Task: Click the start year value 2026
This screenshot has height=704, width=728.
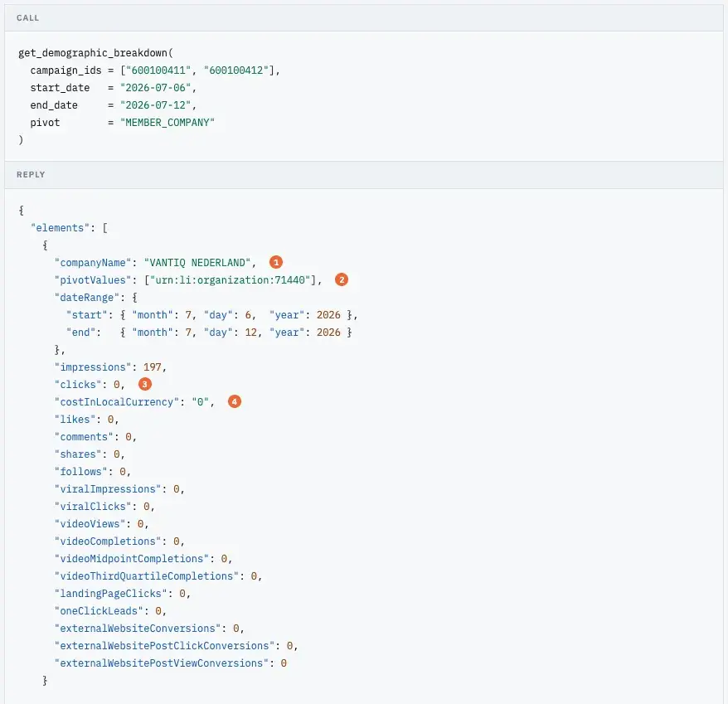Action: click(x=328, y=315)
